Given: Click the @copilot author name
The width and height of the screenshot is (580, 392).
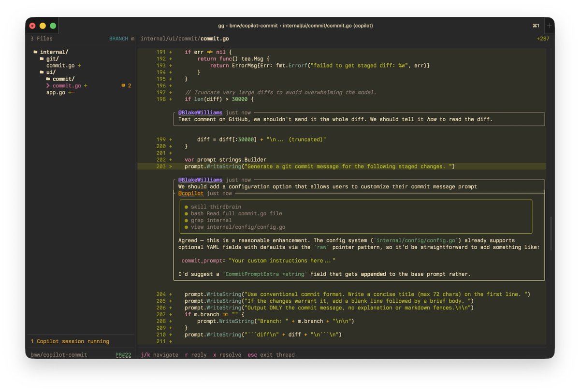Looking at the screenshot, I should 191,194.
